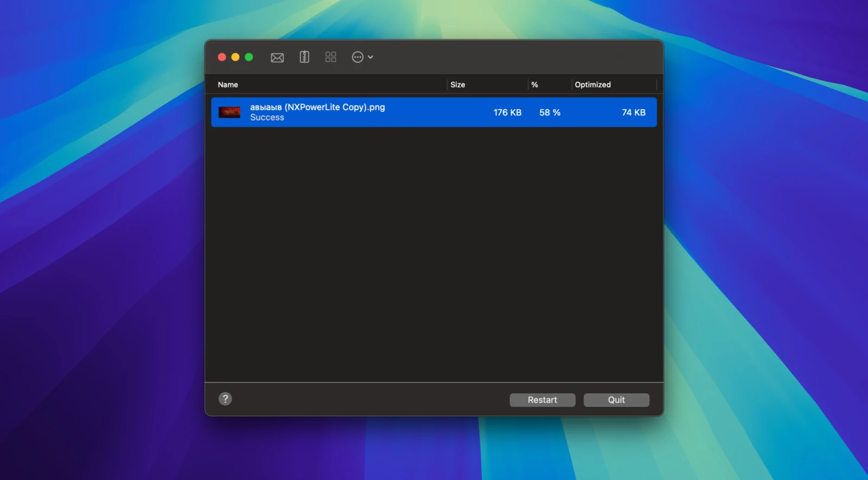Select the grid view icon in toolbar
Screen dimensions: 868x480
(x=330, y=57)
